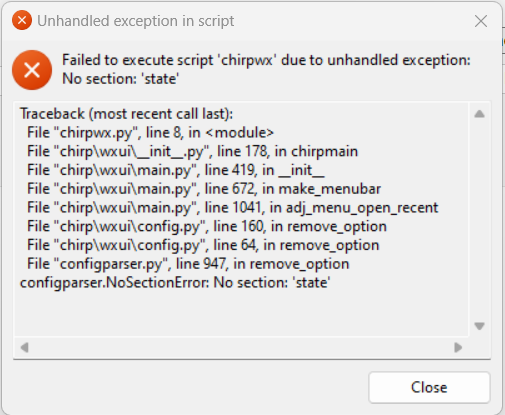The image size is (505, 415).
Task: Click the horizontal scroll left arrow
Action: 24,347
